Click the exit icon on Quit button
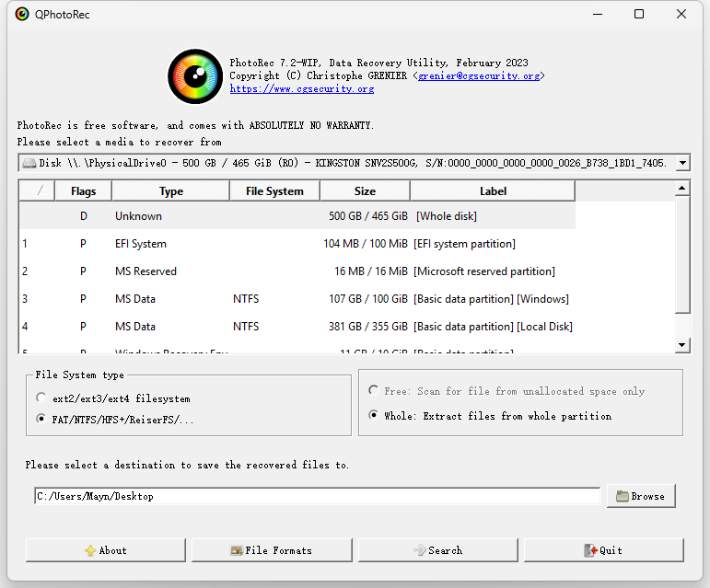The width and height of the screenshot is (710, 588). (x=590, y=550)
